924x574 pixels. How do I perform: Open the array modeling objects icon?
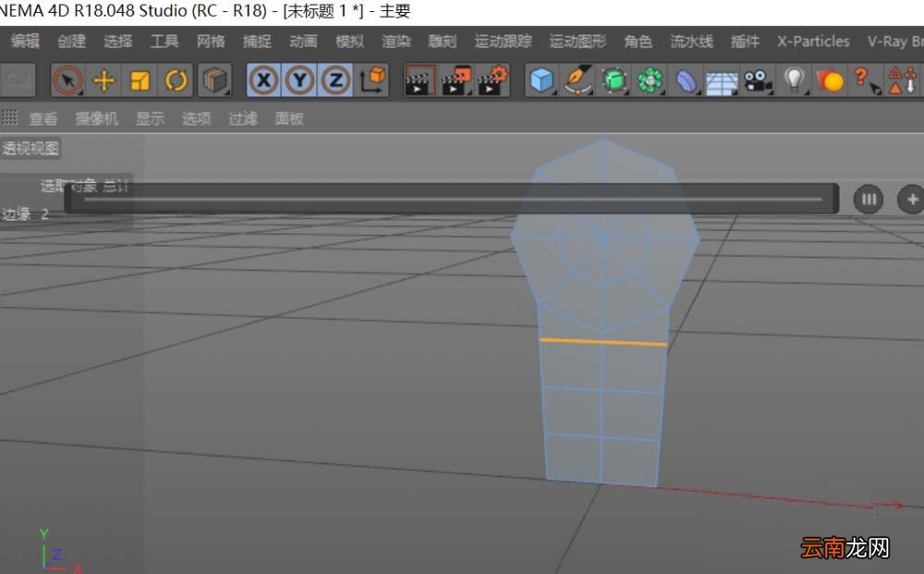[650, 80]
